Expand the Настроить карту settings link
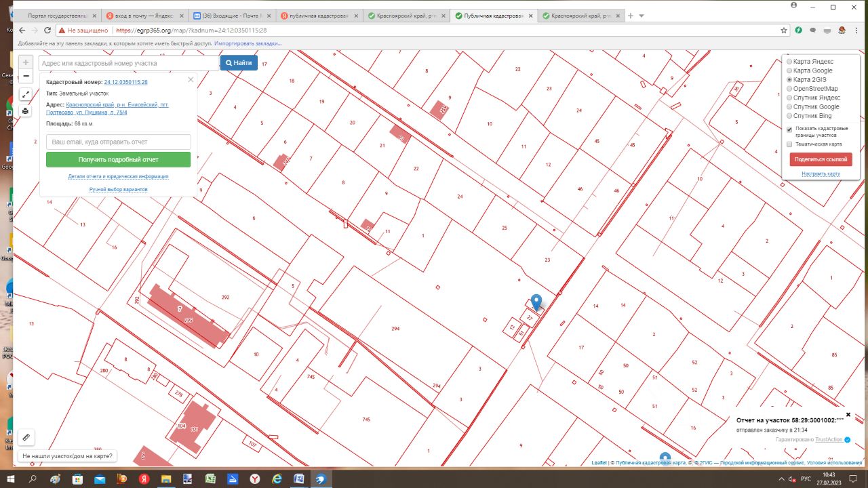868x488 pixels. [821, 174]
